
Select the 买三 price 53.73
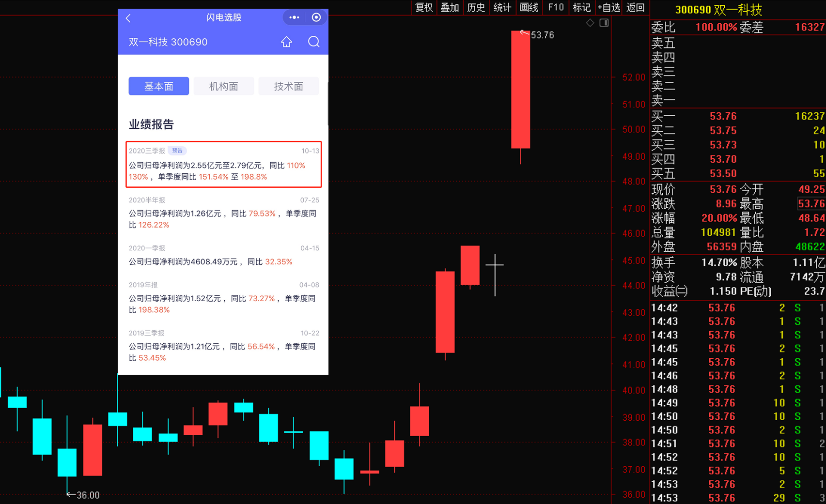click(x=723, y=145)
